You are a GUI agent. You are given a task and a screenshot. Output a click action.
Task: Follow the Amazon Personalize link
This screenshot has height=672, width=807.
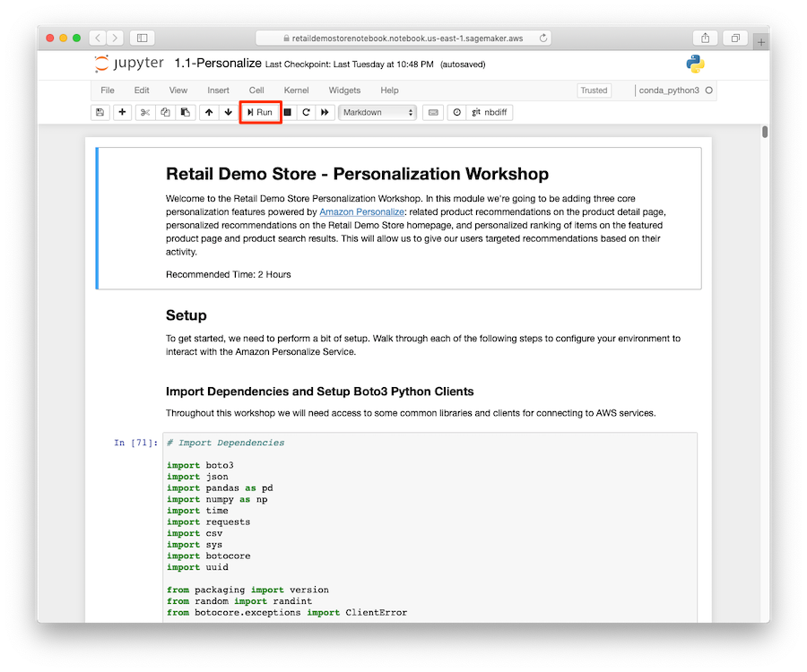(x=362, y=211)
